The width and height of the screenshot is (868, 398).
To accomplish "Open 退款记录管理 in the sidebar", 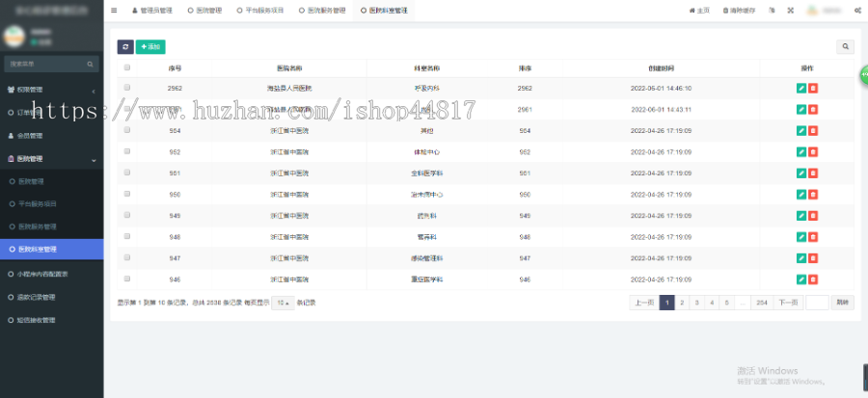I will pos(51,297).
